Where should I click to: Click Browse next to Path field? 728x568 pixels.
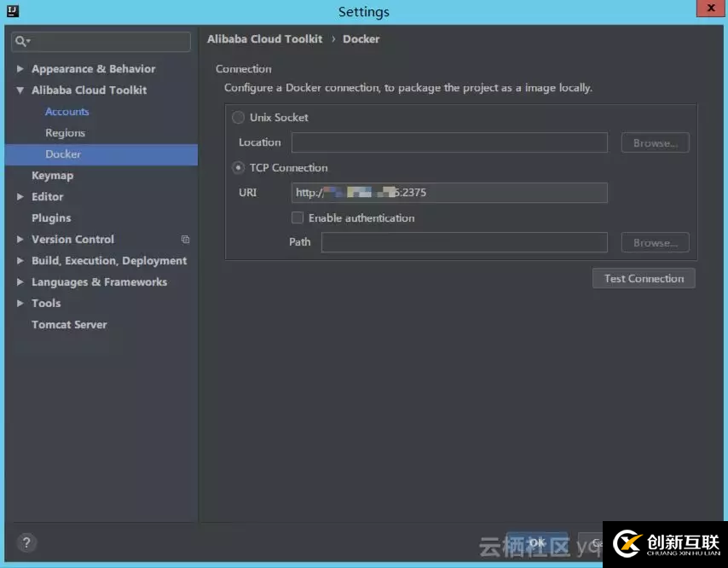click(x=655, y=243)
